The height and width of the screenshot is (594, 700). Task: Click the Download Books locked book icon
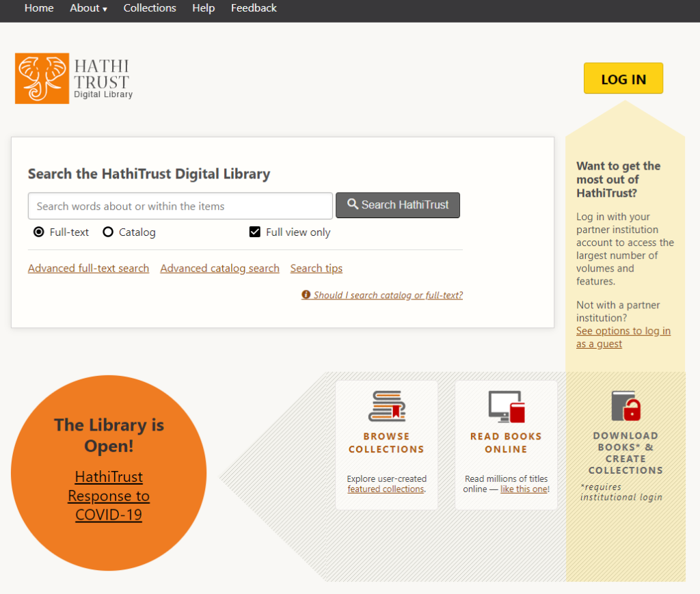click(x=625, y=406)
